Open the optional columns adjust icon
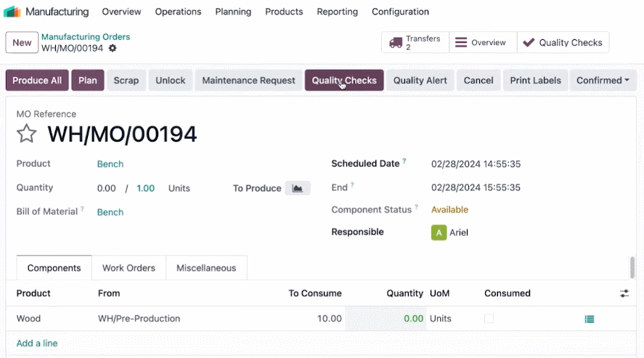Image resolution: width=644 pixels, height=358 pixels. pos(624,293)
